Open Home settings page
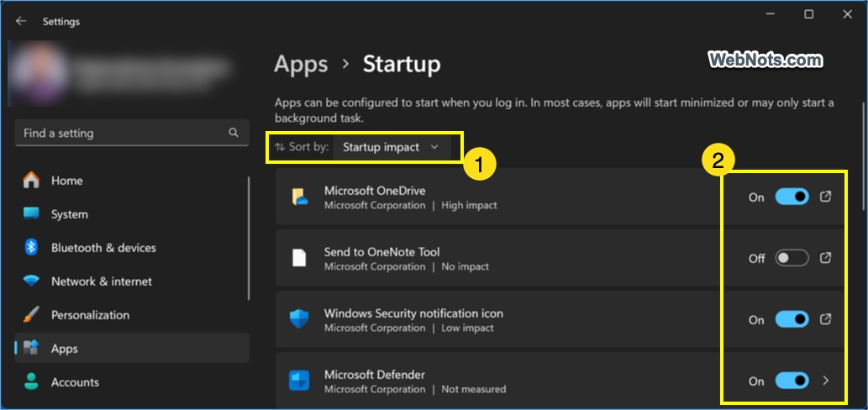This screenshot has width=868, height=410. point(132,181)
